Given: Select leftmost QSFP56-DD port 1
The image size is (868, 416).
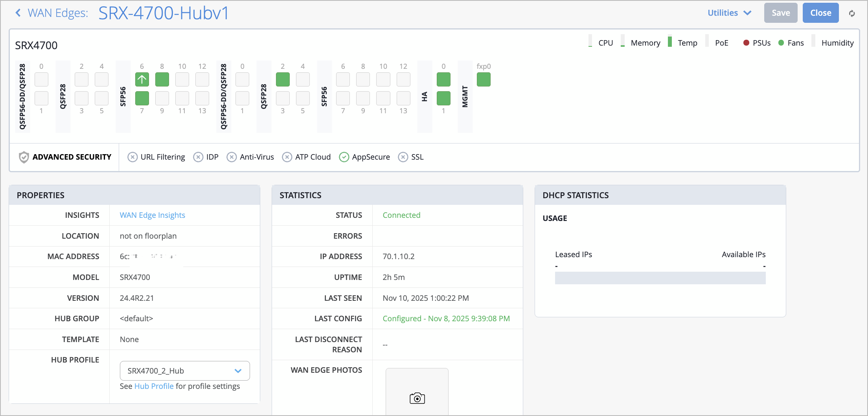Looking at the screenshot, I should 41,98.
